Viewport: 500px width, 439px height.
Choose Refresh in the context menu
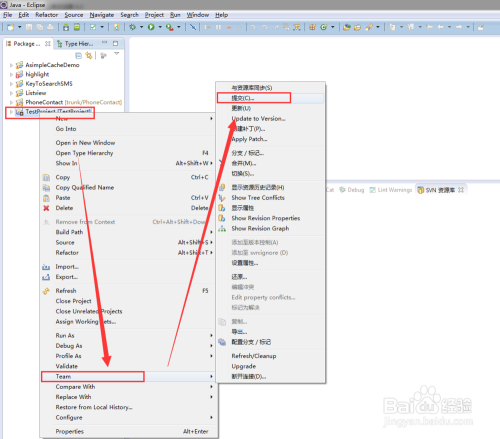(x=129, y=291)
